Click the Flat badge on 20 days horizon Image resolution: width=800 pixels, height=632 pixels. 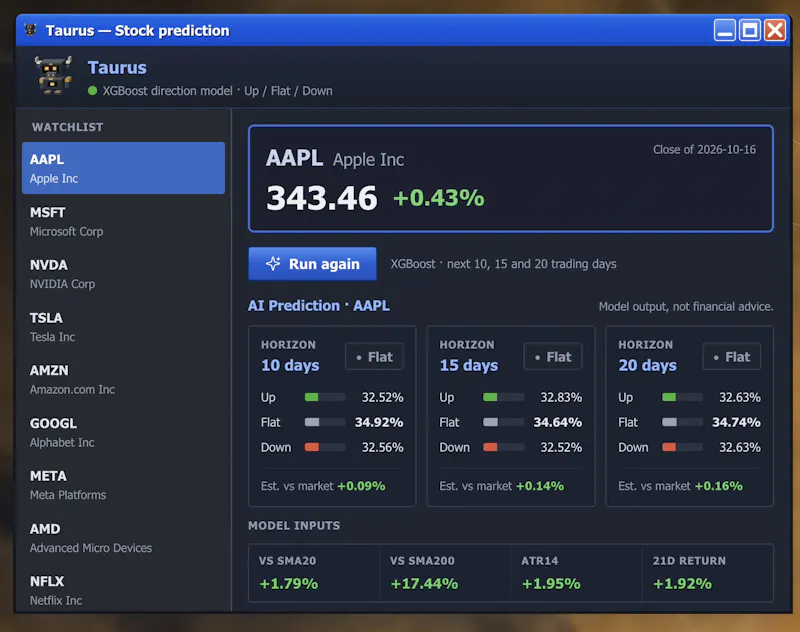tap(731, 357)
